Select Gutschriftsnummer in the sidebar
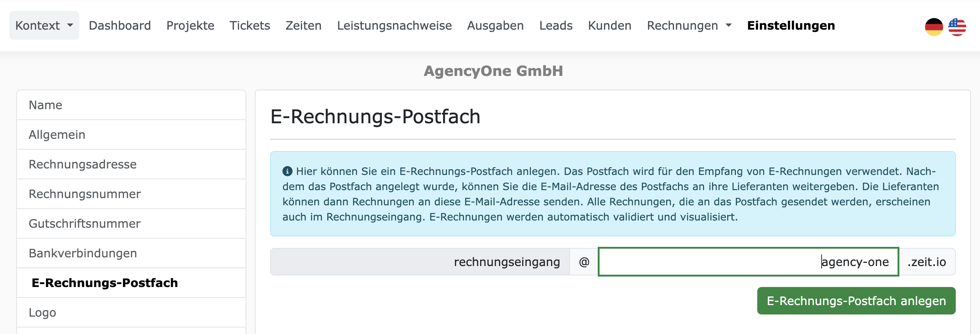 click(x=85, y=224)
